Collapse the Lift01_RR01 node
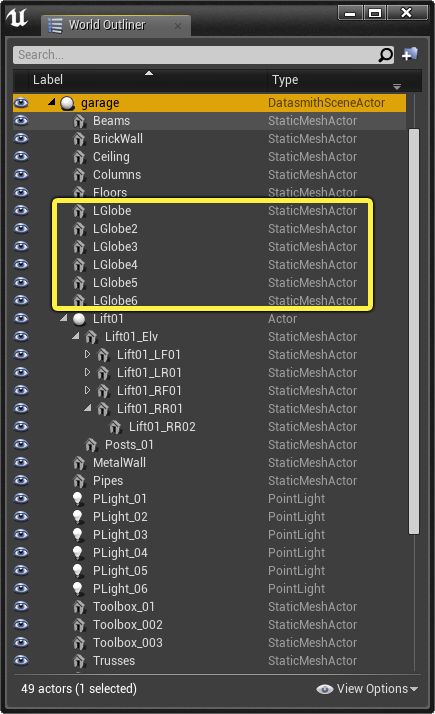The height and width of the screenshot is (714, 435). click(x=88, y=408)
